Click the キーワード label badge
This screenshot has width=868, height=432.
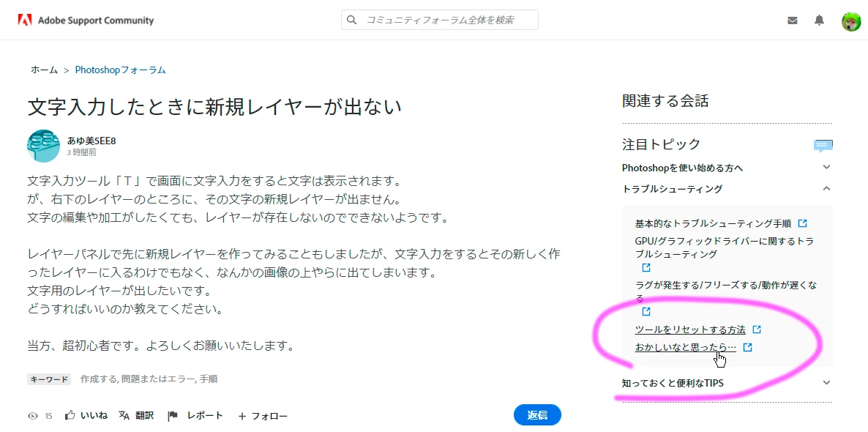49,379
